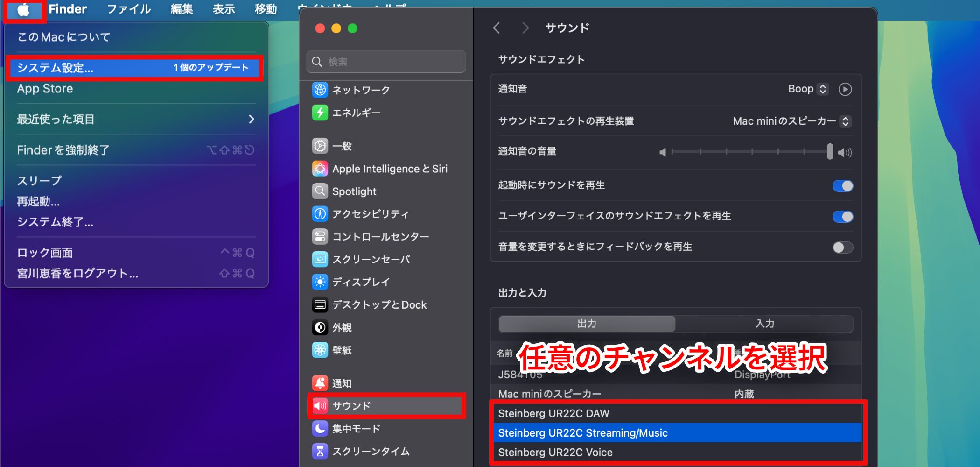Zoom the System Settings window

pyautogui.click(x=353, y=28)
